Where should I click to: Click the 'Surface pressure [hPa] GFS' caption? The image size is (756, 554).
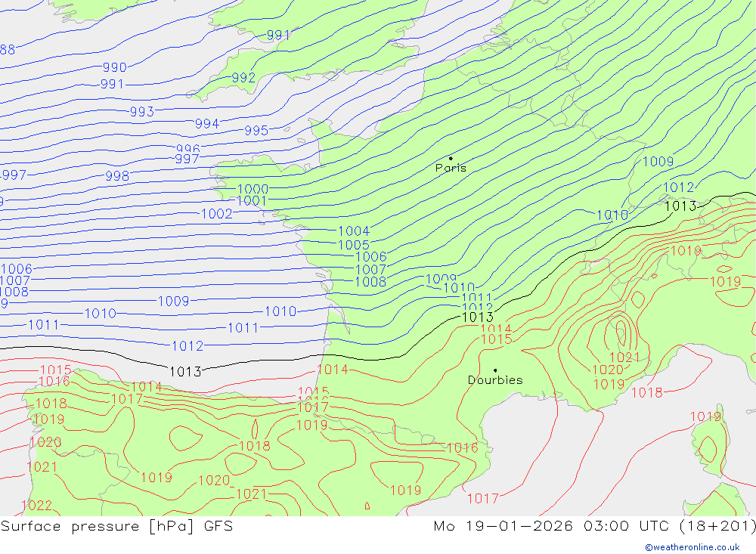[x=116, y=526]
